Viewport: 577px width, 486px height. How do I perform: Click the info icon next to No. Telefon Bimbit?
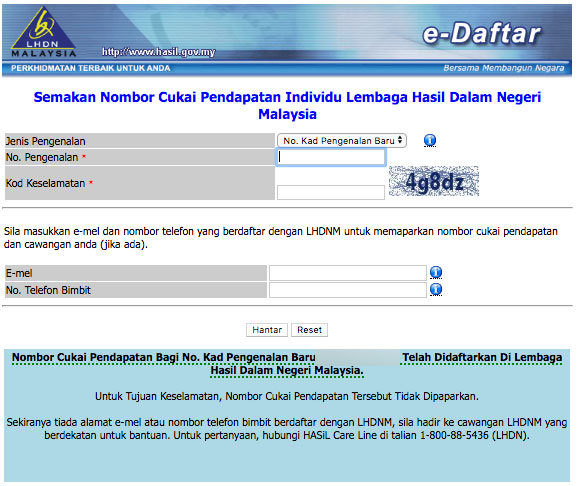(436, 290)
